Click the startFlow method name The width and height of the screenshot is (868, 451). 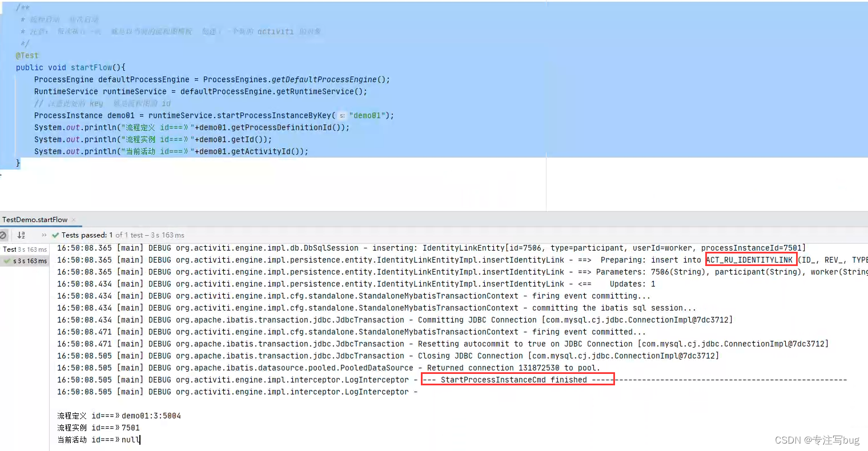click(x=91, y=67)
